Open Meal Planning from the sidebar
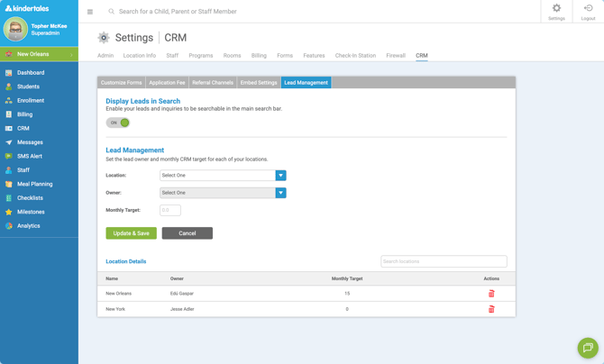This screenshot has width=604, height=364. (x=34, y=184)
